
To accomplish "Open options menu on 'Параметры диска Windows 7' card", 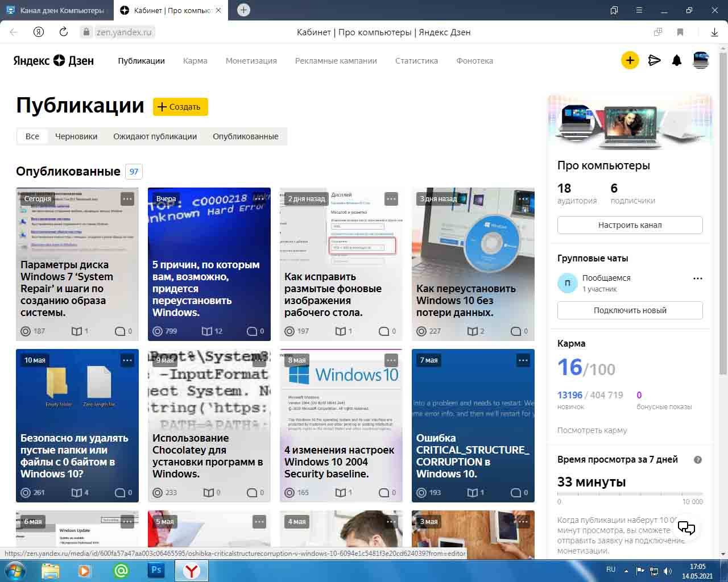I will tap(127, 199).
